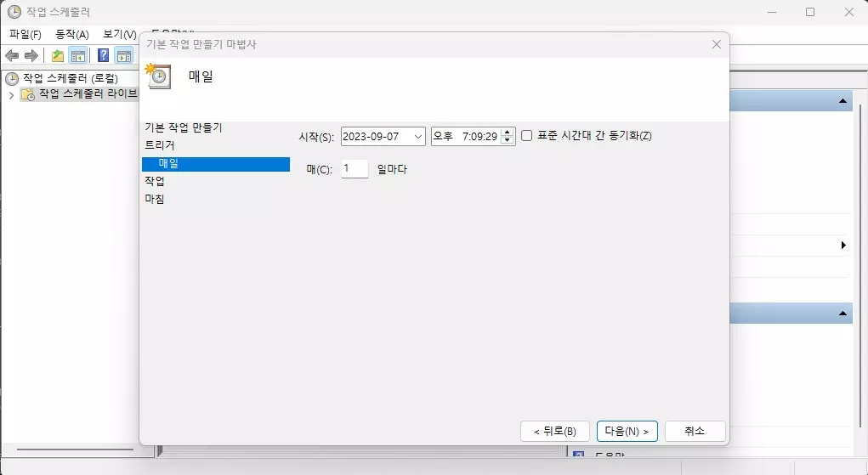This screenshot has width=868, height=475.
Task: Select the 작업 wizard step
Action: 155,181
